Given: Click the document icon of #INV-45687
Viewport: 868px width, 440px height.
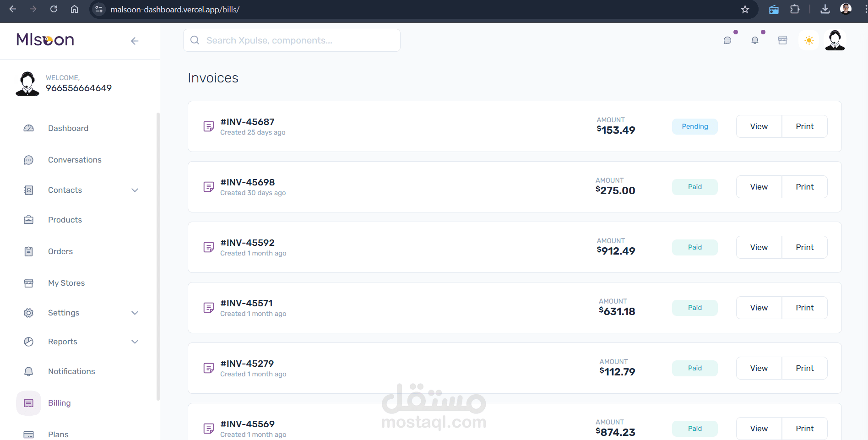Looking at the screenshot, I should click(x=209, y=126).
